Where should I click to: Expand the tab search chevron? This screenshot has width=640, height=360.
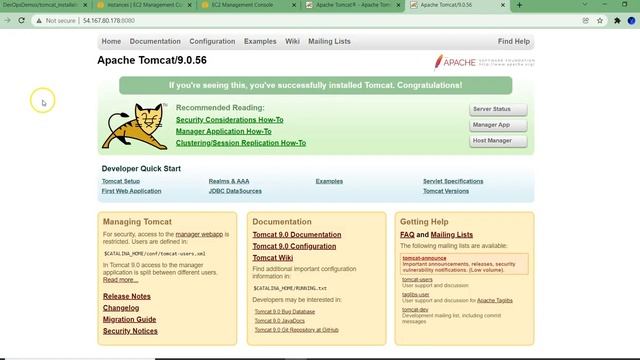point(585,4)
